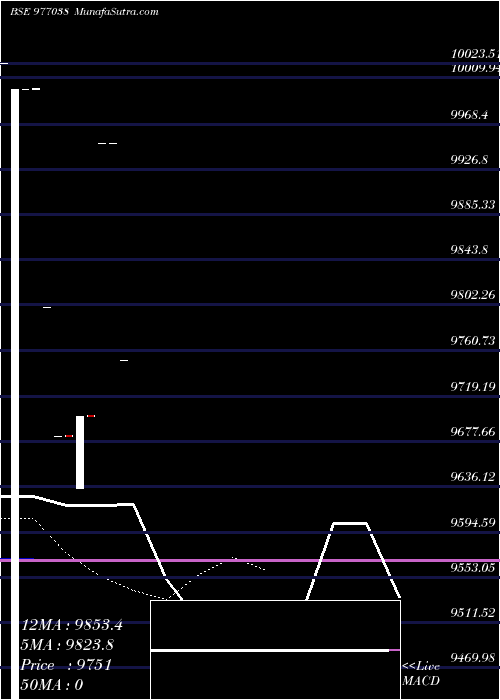Click the 9802.26 price axis label
500x700 pixels.
[x=473, y=295]
